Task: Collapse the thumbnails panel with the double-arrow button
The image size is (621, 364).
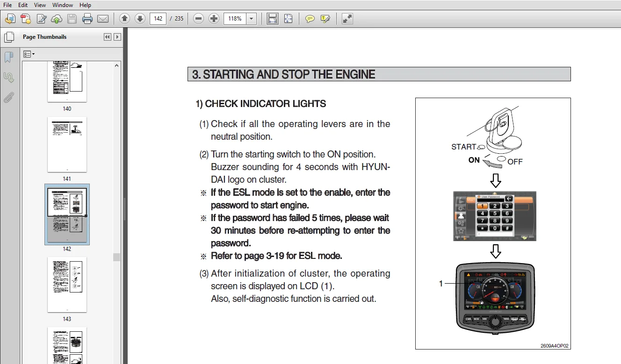Action: coord(108,37)
